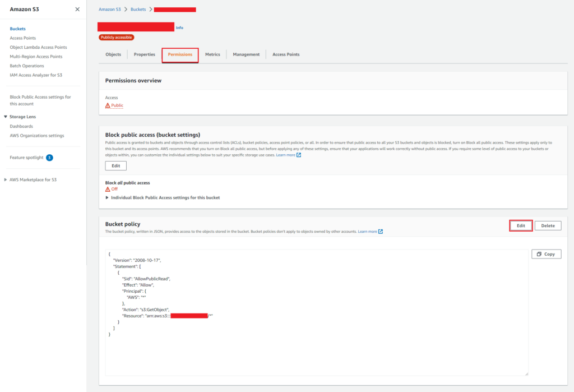Click the Public access warning icon

(x=108, y=105)
